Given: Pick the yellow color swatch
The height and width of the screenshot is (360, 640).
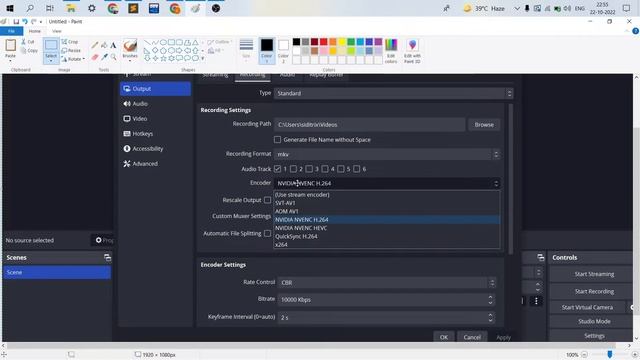Looking at the screenshot, I should point(342,42).
